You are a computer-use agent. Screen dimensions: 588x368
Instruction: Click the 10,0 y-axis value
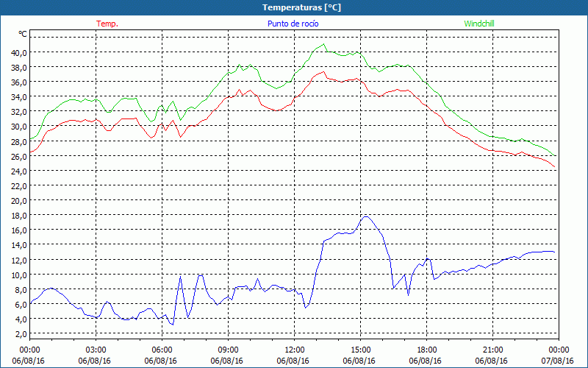coord(19,275)
